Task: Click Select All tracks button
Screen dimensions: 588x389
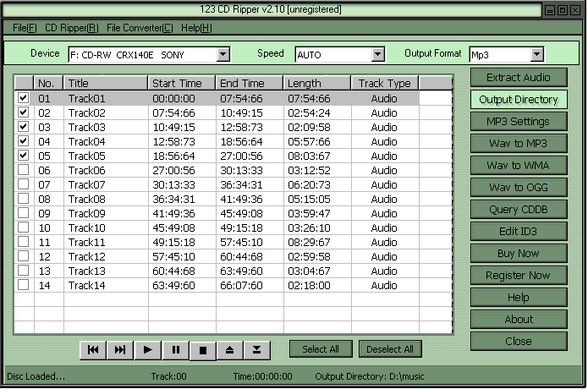Action: pos(321,349)
